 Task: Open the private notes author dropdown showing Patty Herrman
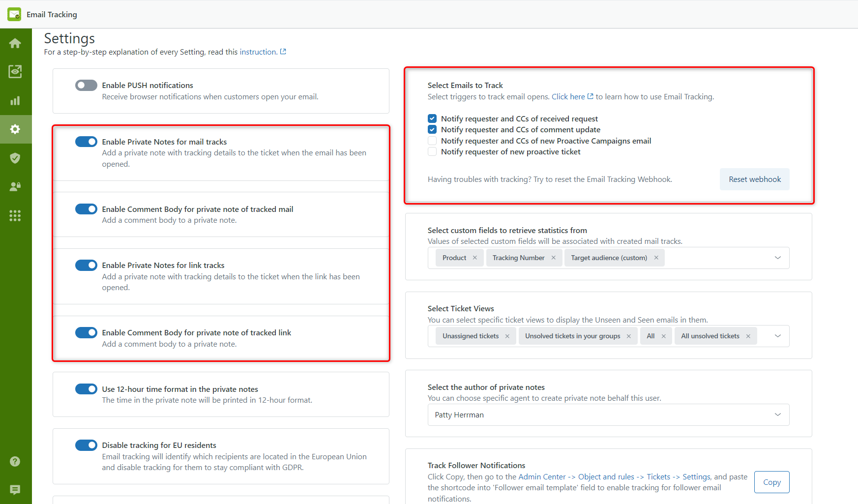tap(777, 415)
